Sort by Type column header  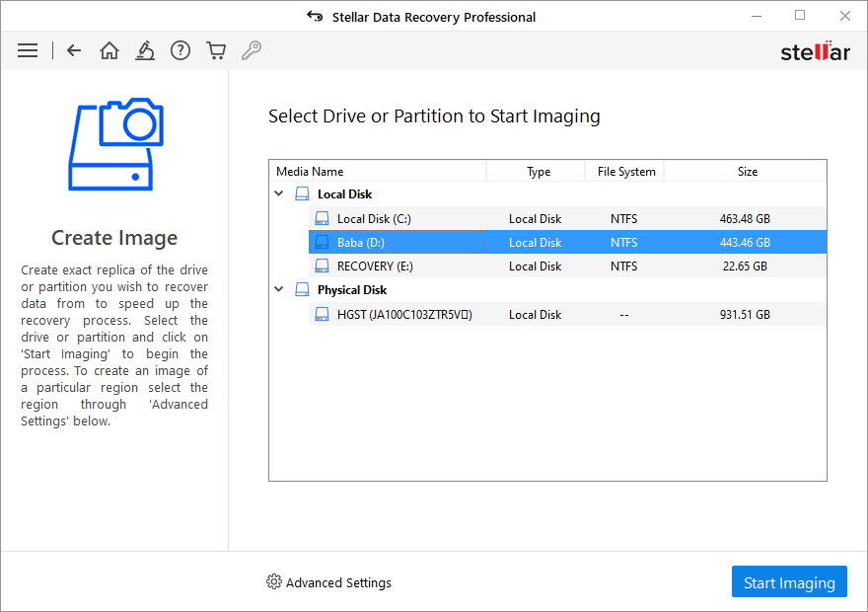pos(536,172)
